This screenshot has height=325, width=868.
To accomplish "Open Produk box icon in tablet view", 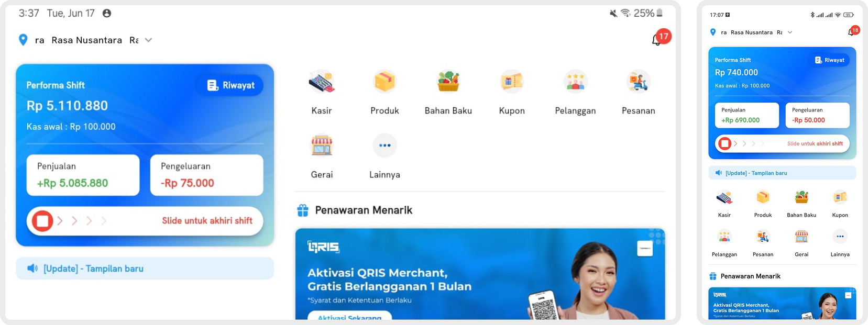I will (x=384, y=82).
